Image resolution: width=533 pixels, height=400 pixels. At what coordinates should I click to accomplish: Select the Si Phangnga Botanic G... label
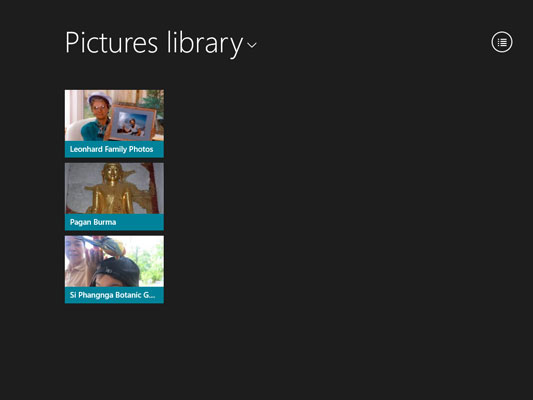[114, 295]
